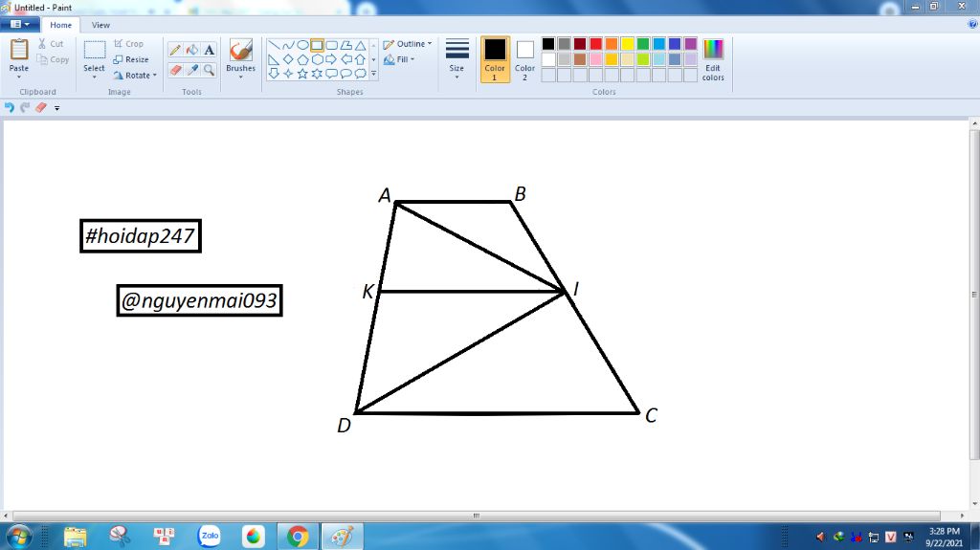Select the Color picker eyedropper tool
This screenshot has width=980, height=550.
coord(192,70)
